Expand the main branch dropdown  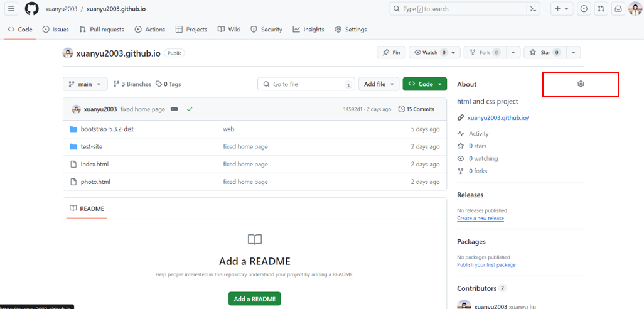click(x=85, y=84)
